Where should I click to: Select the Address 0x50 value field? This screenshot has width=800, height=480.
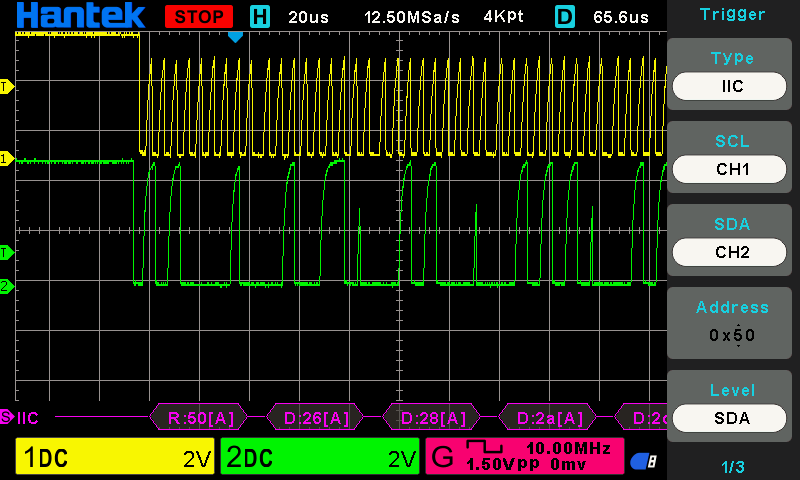coord(732,335)
